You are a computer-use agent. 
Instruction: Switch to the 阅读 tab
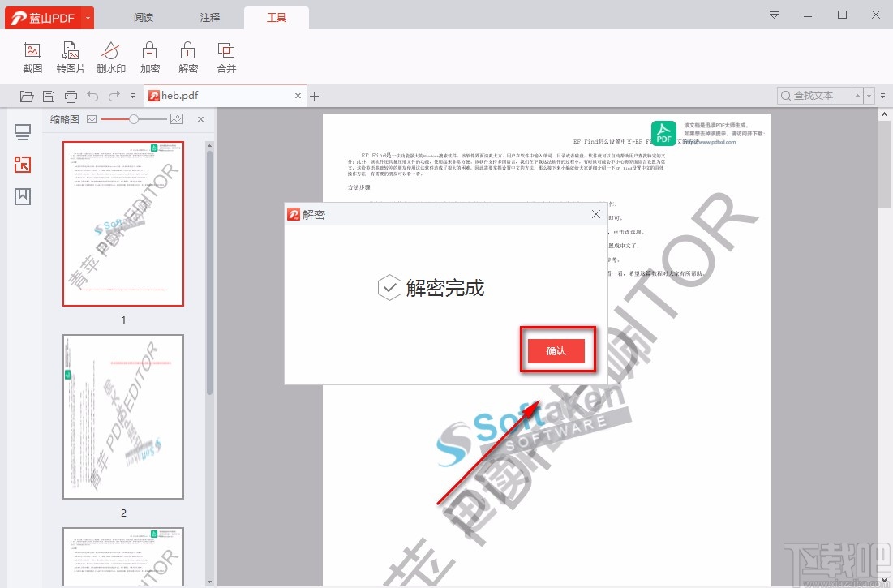(x=144, y=16)
